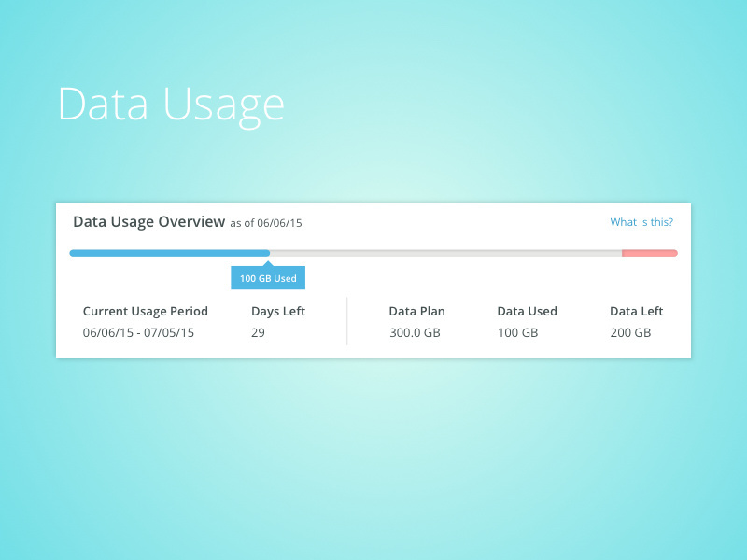The height and width of the screenshot is (560, 747).
Task: Select the as of 06/06/15 date text
Action: coord(267,223)
